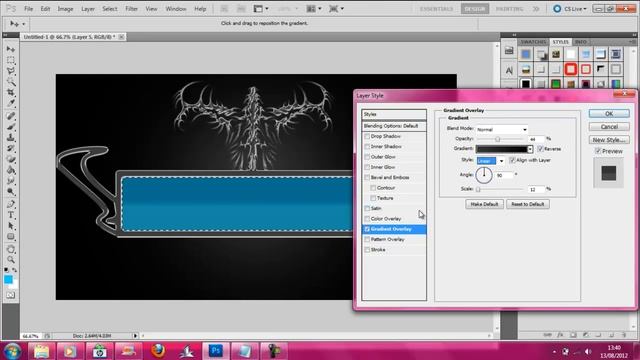Select the Rectangle shape tool
This screenshot has height=360, width=640.
pyautogui.click(x=11, y=237)
